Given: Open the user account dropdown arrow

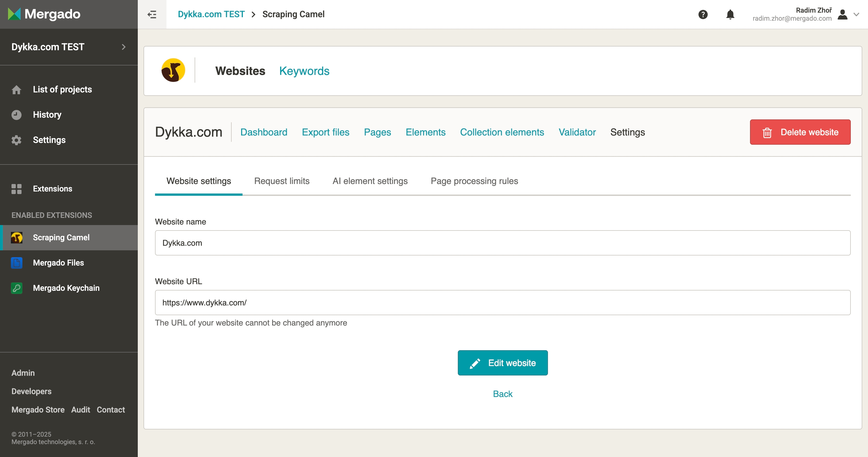Looking at the screenshot, I should [x=856, y=14].
